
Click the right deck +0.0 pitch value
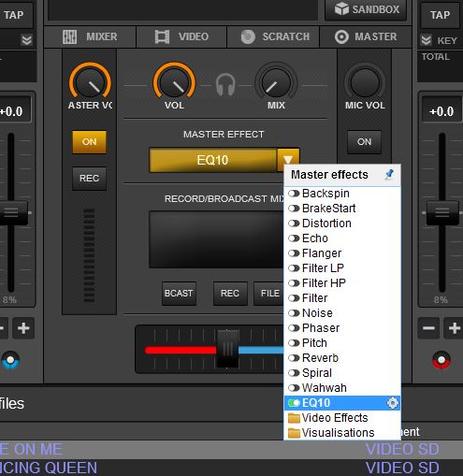point(441,111)
